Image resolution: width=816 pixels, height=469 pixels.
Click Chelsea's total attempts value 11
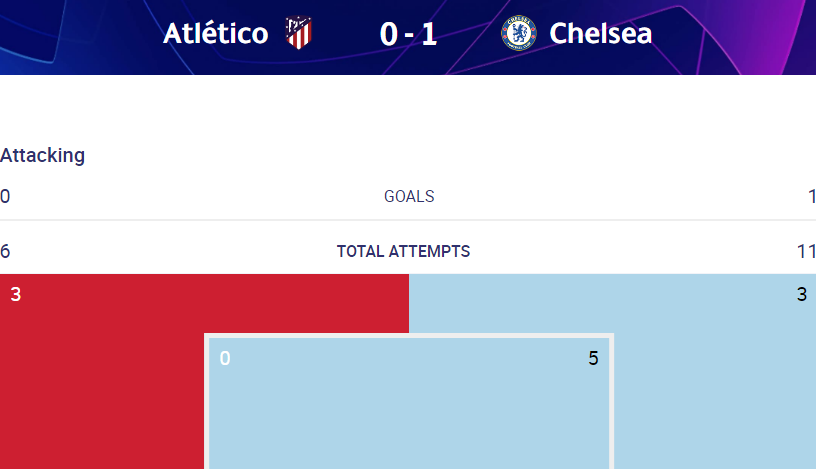tap(806, 251)
